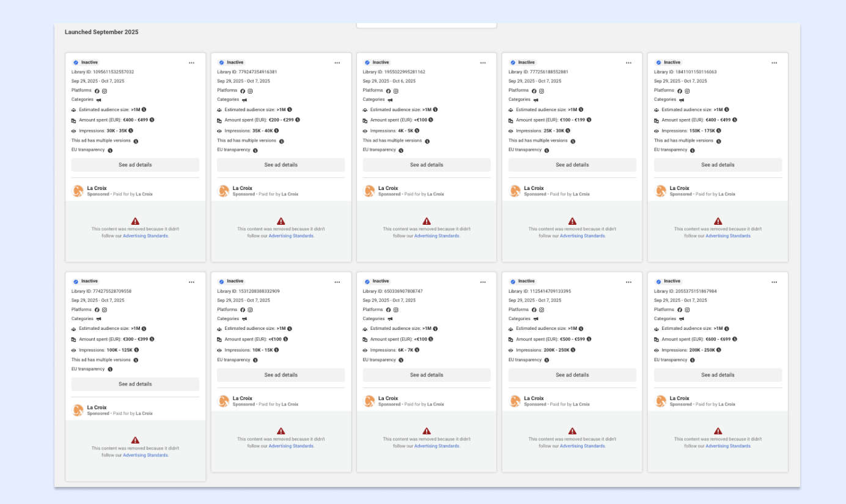Click multiple versions info icon on ad 777256188552881
The height and width of the screenshot is (504, 846).
coord(572,141)
